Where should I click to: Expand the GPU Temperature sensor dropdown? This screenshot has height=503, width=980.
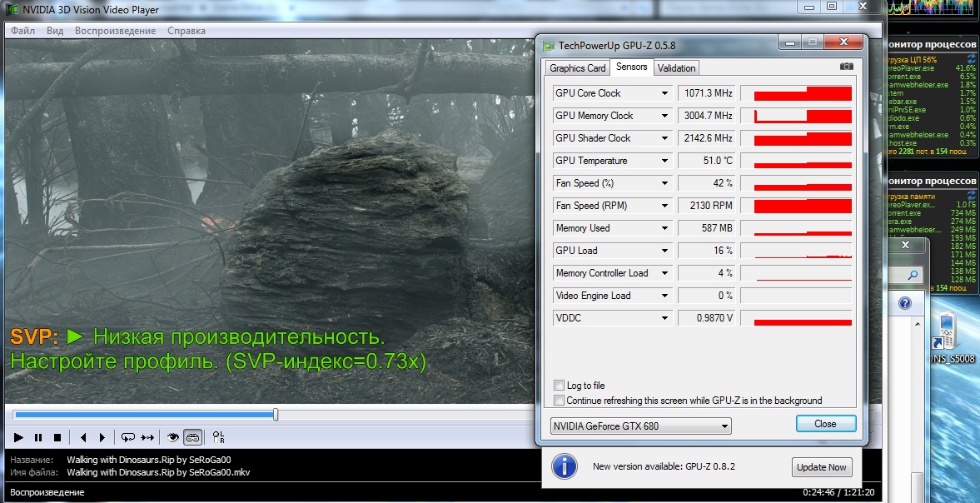coord(664,161)
